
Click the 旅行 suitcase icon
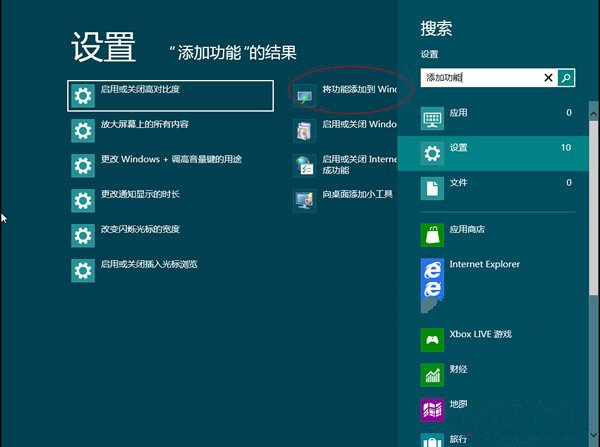click(432, 440)
